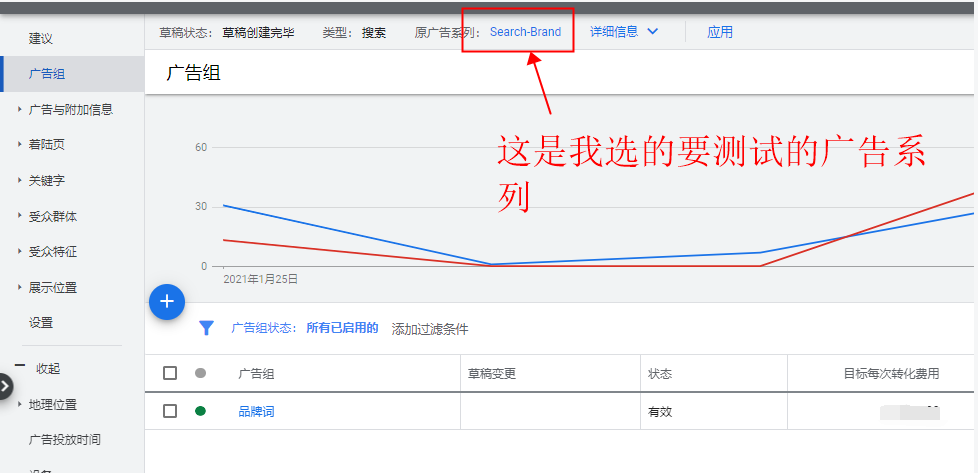Expand the 受众群体 sidebar section
978x473 pixels.
pos(53,216)
